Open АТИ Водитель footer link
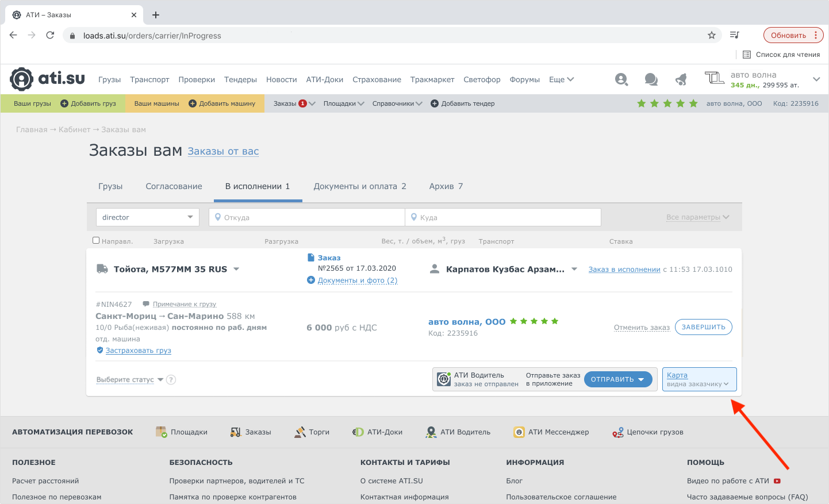 point(458,432)
